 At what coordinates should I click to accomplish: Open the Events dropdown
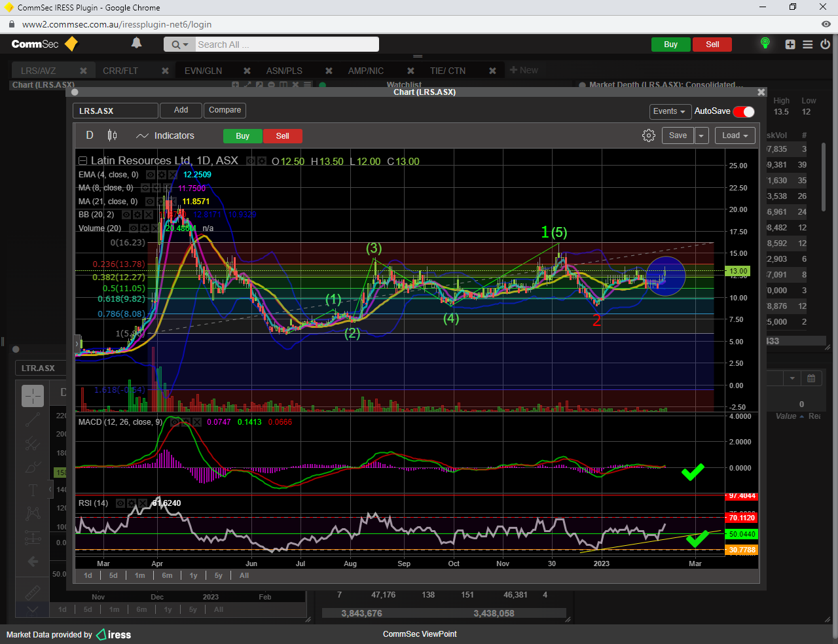[670, 111]
